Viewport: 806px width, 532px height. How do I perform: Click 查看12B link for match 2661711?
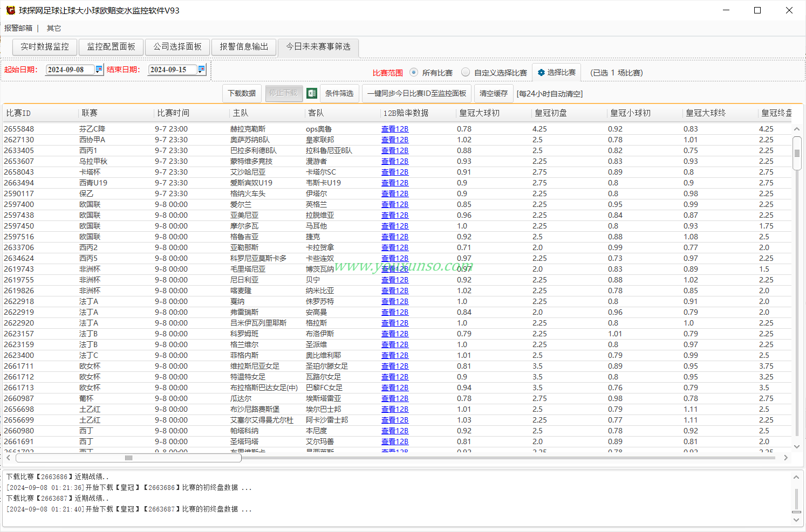pyautogui.click(x=395, y=366)
